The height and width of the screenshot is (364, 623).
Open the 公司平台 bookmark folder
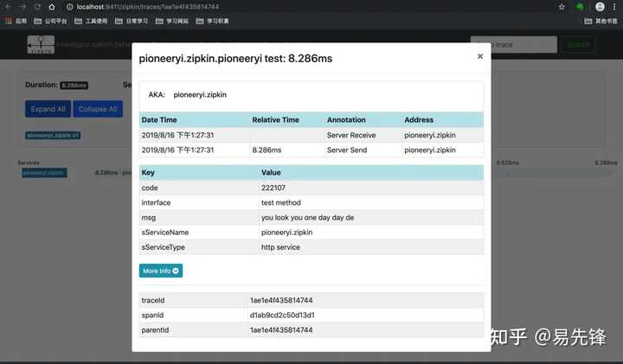pyautogui.click(x=50, y=21)
